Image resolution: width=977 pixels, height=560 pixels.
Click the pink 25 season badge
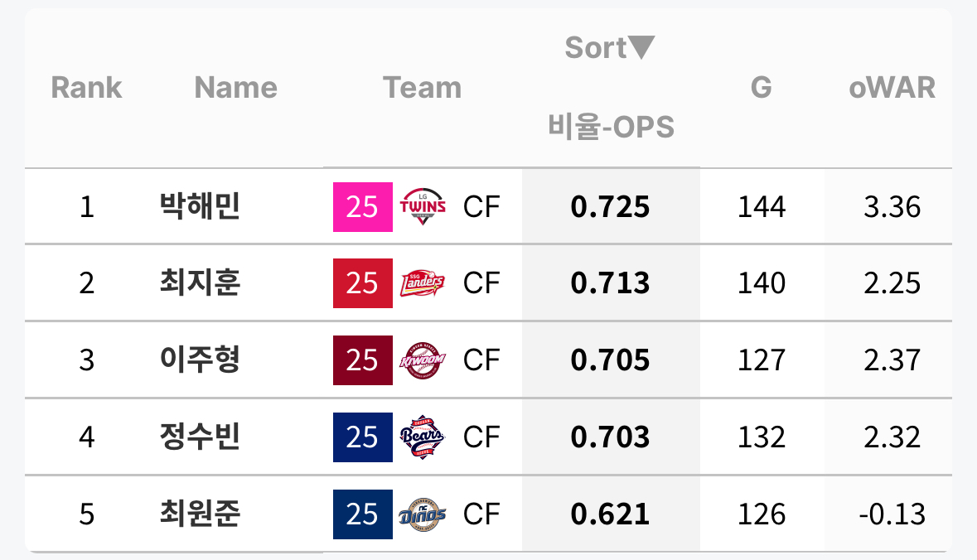point(363,207)
